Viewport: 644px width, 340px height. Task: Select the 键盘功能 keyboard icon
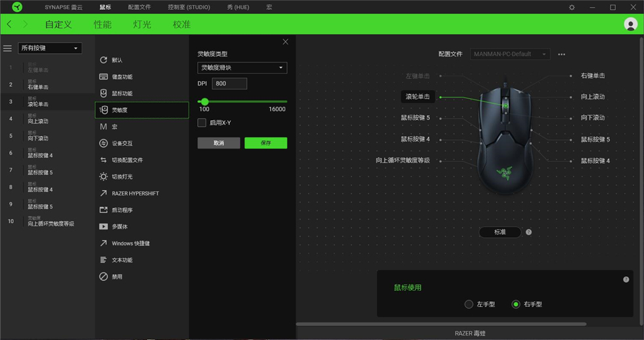[104, 76]
